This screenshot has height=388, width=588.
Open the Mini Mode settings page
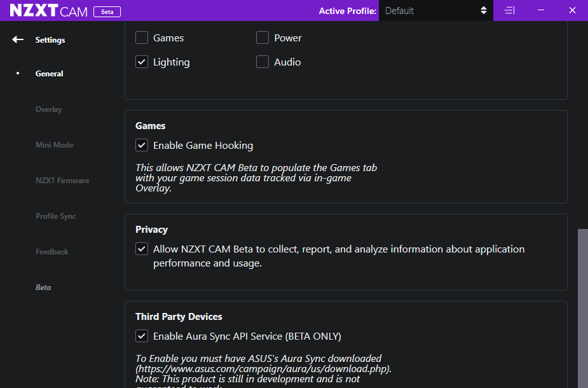coord(54,144)
